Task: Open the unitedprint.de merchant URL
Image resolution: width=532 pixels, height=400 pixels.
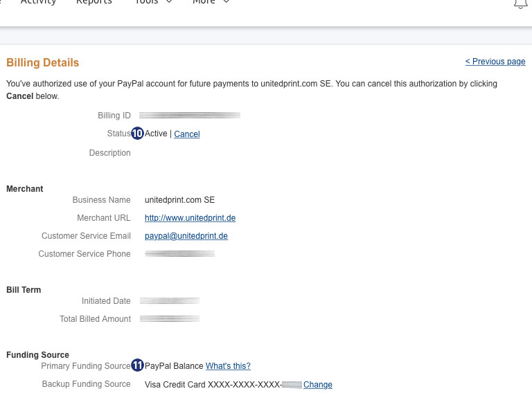Action: pyautogui.click(x=190, y=218)
